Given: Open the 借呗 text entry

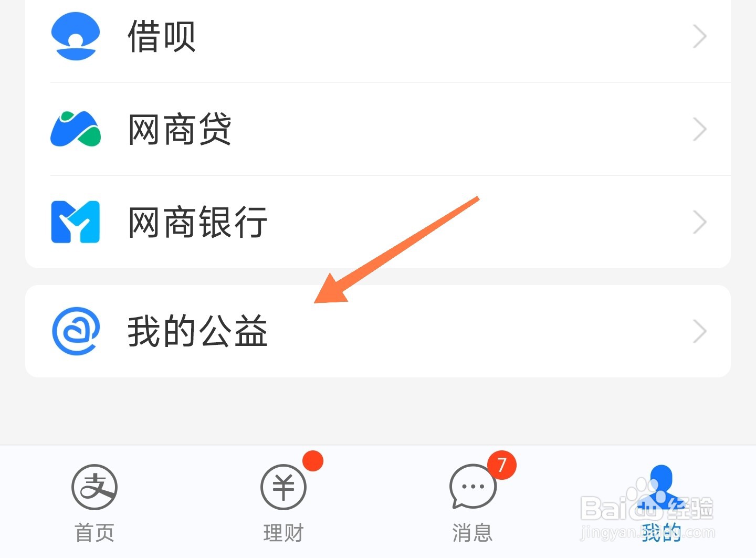Looking at the screenshot, I should pyautogui.click(x=162, y=36).
